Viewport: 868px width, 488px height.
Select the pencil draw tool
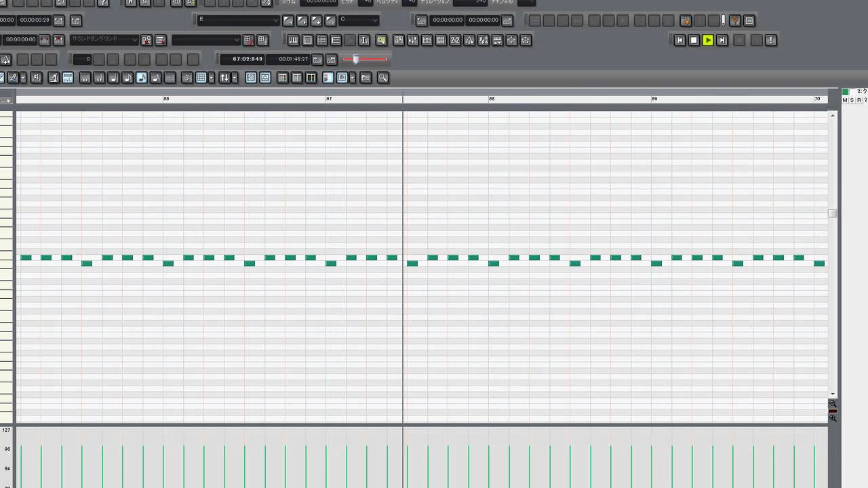(x=13, y=78)
